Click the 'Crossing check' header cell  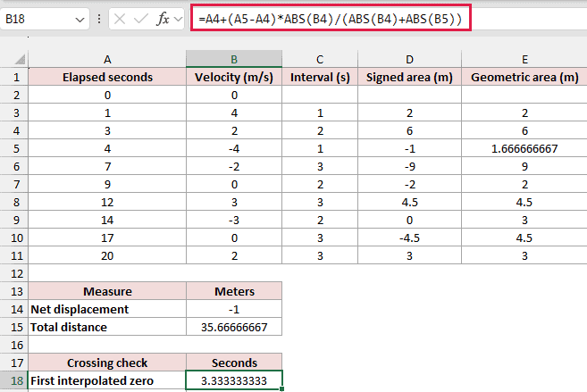pos(107,363)
